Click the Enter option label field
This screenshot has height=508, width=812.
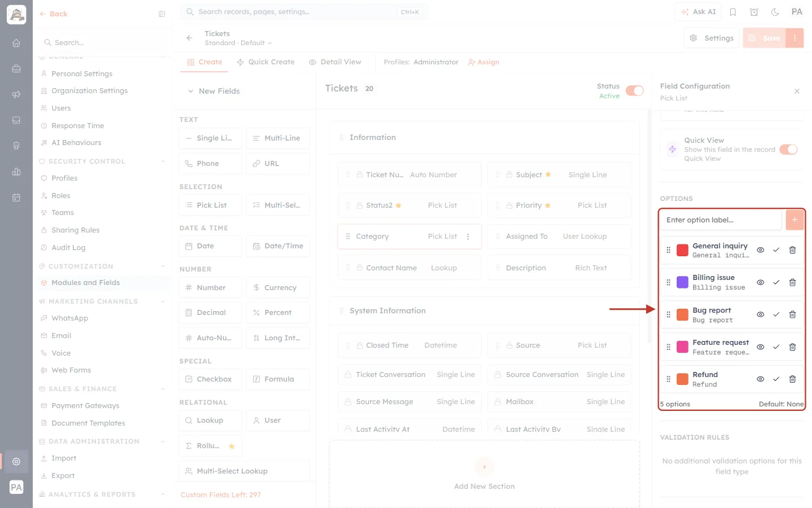tap(721, 220)
